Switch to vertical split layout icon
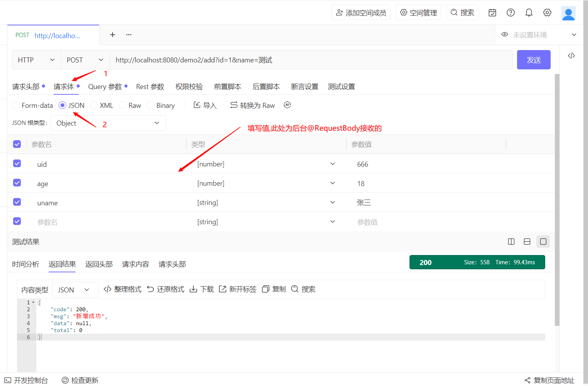Image resolution: width=588 pixels, height=386 pixels. 511,242
